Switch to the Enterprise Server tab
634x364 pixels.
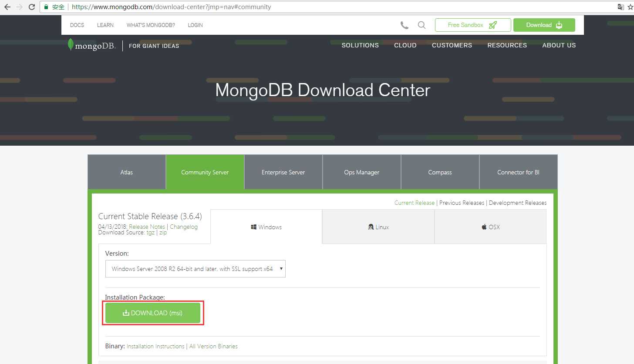click(283, 172)
